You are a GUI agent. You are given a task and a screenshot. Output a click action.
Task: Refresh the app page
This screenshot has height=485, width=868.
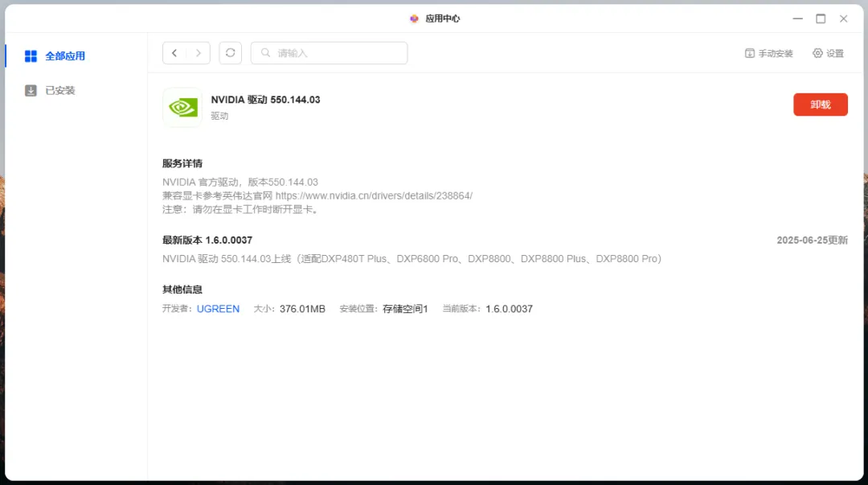231,53
